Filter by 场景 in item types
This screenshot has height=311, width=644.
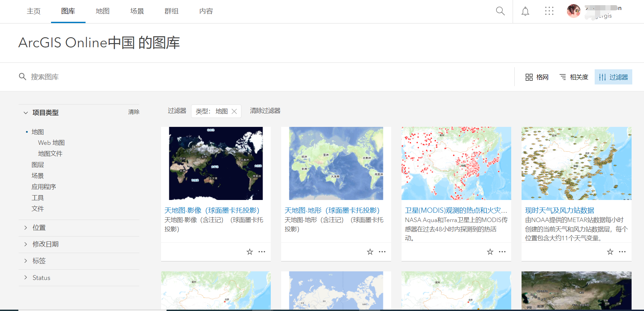click(38, 176)
